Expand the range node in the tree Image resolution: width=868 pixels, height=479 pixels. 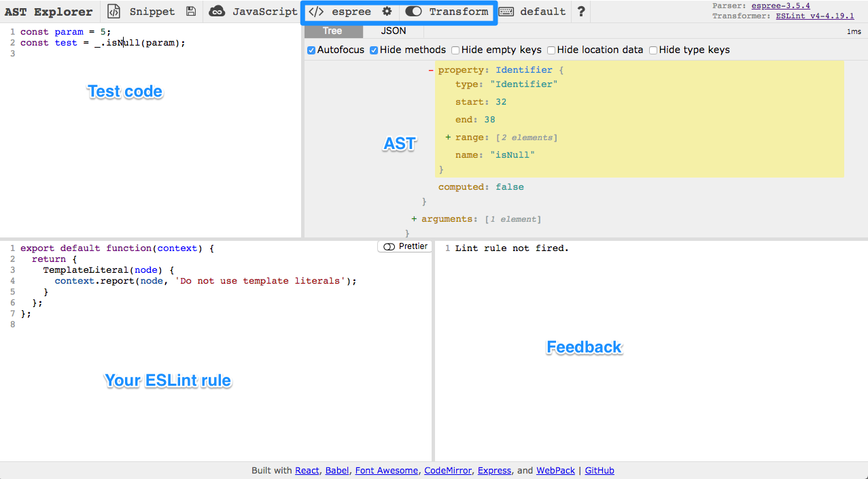click(449, 137)
